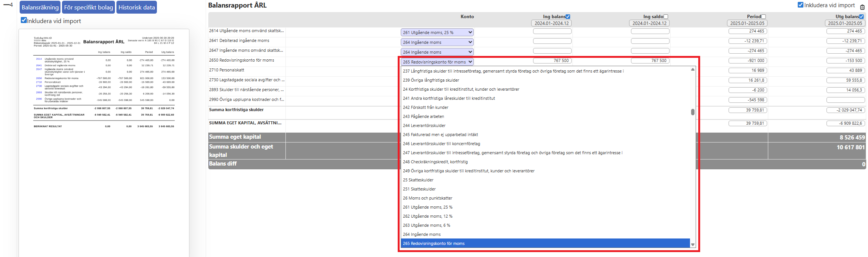Click the Period date range field 2025.01-2025.05
This screenshot has width=868, height=257.
pos(747,23)
